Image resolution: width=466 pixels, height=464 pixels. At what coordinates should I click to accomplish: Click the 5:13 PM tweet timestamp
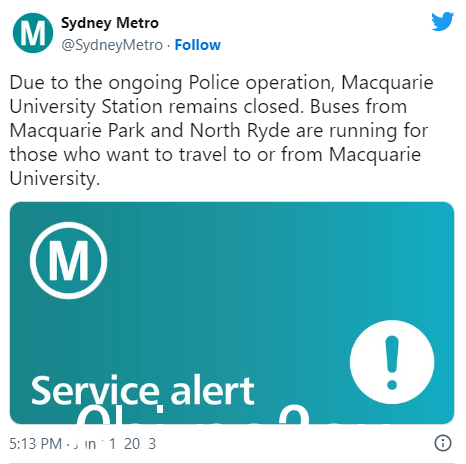tap(35, 444)
